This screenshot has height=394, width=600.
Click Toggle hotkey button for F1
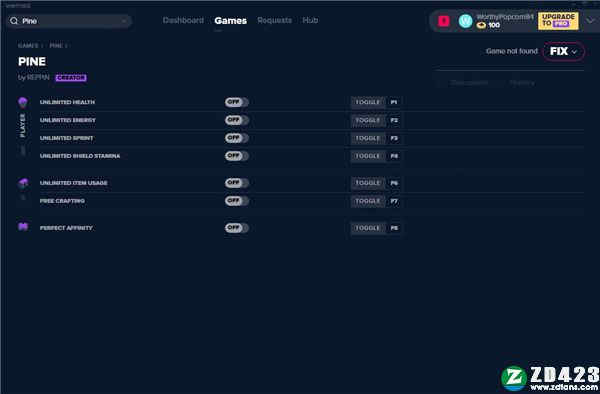point(368,102)
